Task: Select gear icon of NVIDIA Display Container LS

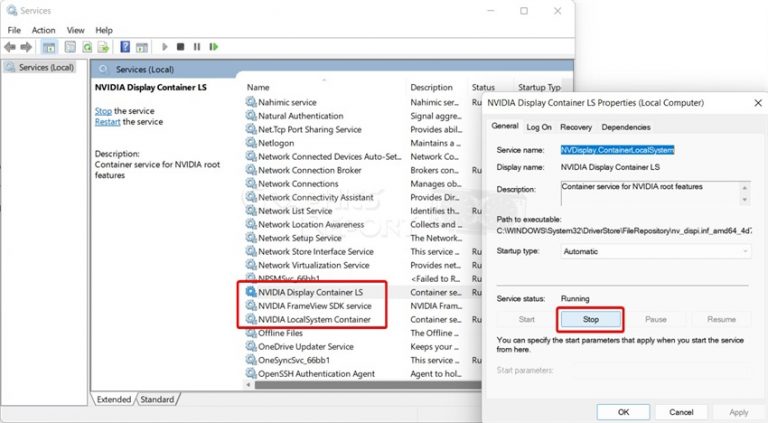Action: [251, 292]
